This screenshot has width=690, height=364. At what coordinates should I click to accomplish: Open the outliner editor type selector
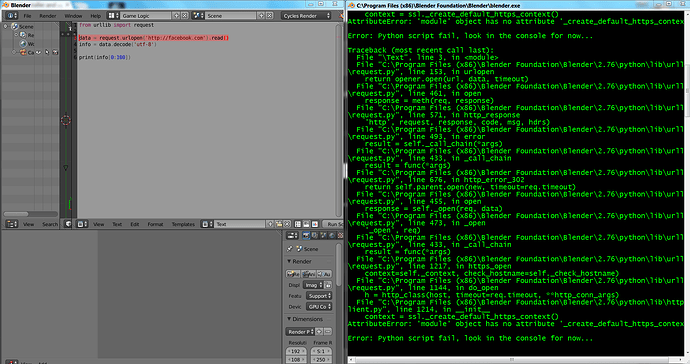[11, 224]
